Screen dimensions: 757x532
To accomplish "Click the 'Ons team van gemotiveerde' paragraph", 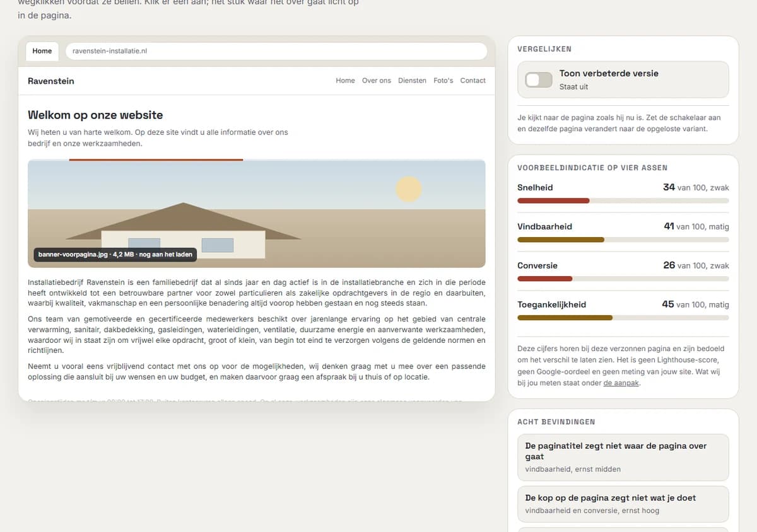I will coord(257,335).
